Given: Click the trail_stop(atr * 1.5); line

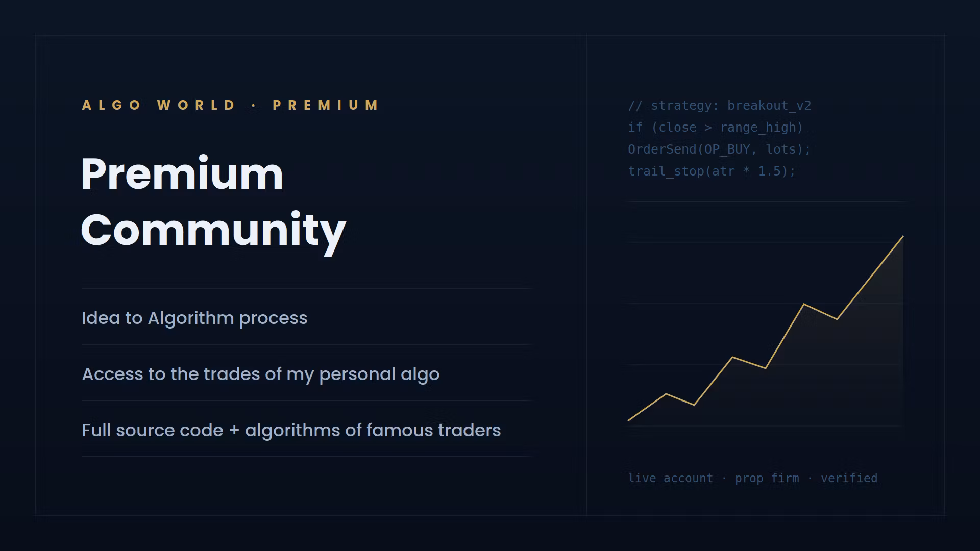Looking at the screenshot, I should click(x=712, y=171).
